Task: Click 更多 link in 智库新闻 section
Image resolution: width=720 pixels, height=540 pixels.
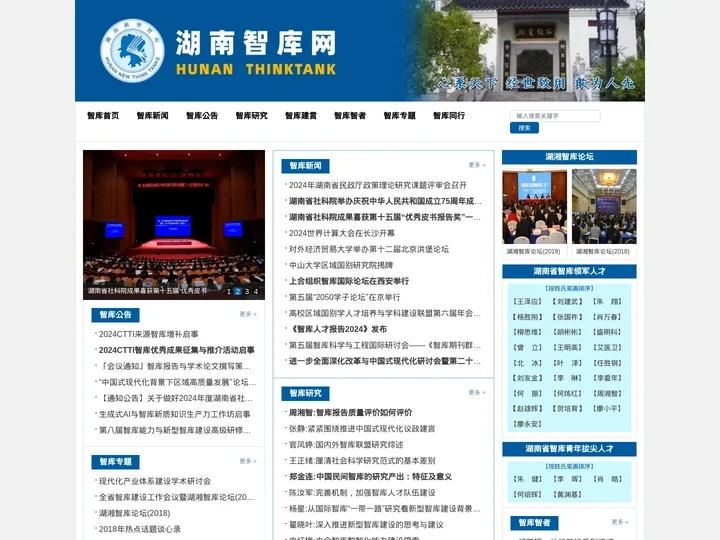Action: click(x=477, y=165)
